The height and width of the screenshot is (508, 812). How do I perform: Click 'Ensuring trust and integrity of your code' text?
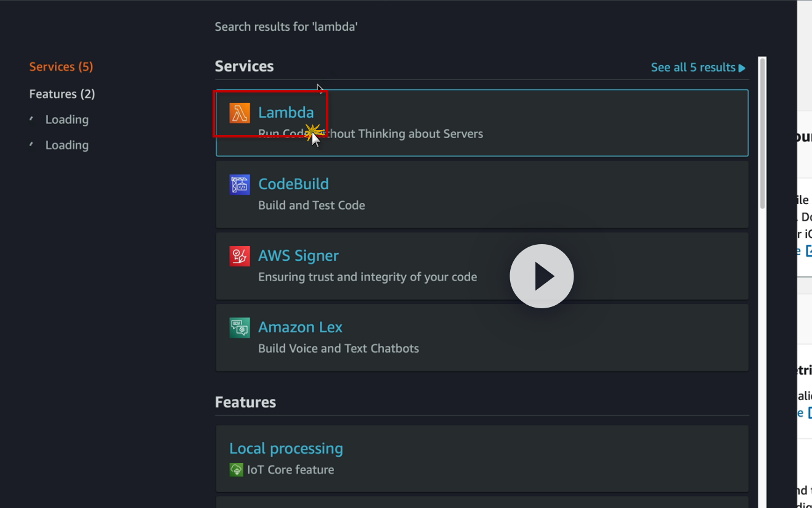point(367,277)
